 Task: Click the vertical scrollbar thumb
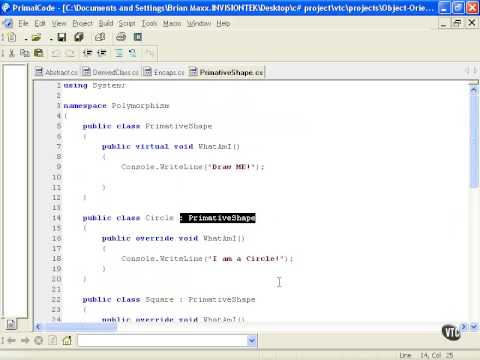click(x=474, y=141)
